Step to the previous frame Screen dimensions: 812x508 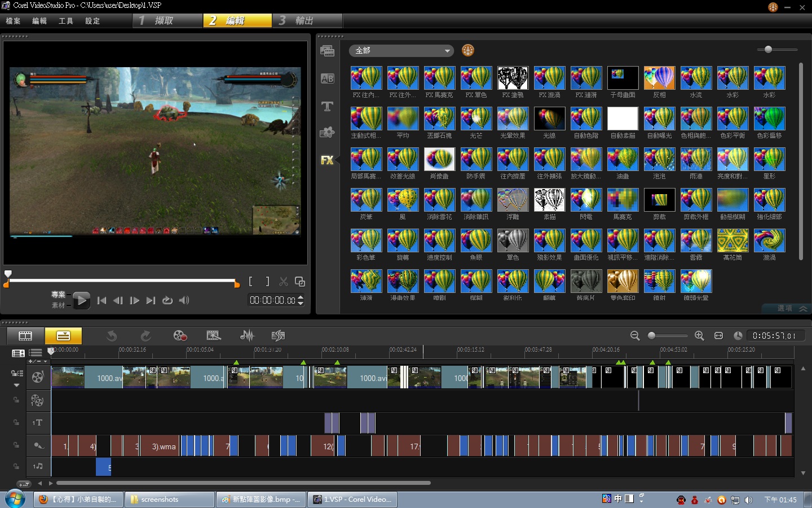pos(118,300)
